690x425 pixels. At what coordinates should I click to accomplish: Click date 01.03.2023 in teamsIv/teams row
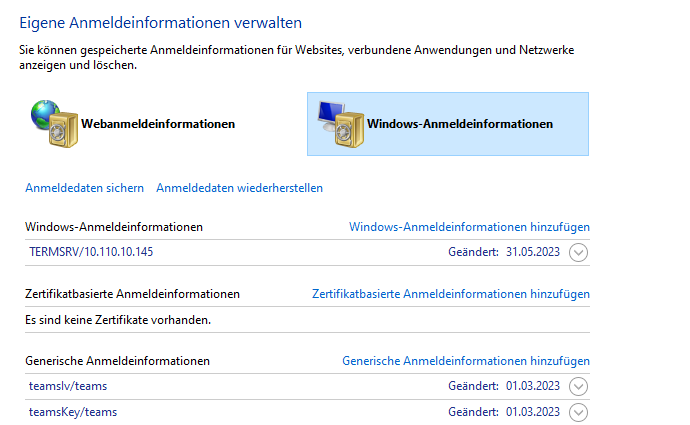(532, 386)
